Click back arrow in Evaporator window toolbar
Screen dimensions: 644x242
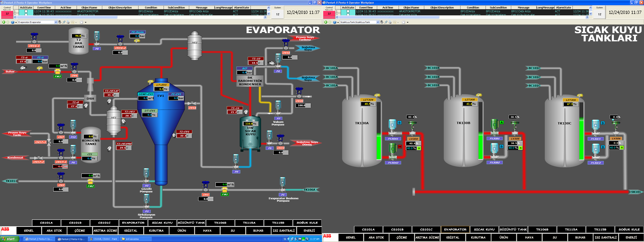point(4,22)
